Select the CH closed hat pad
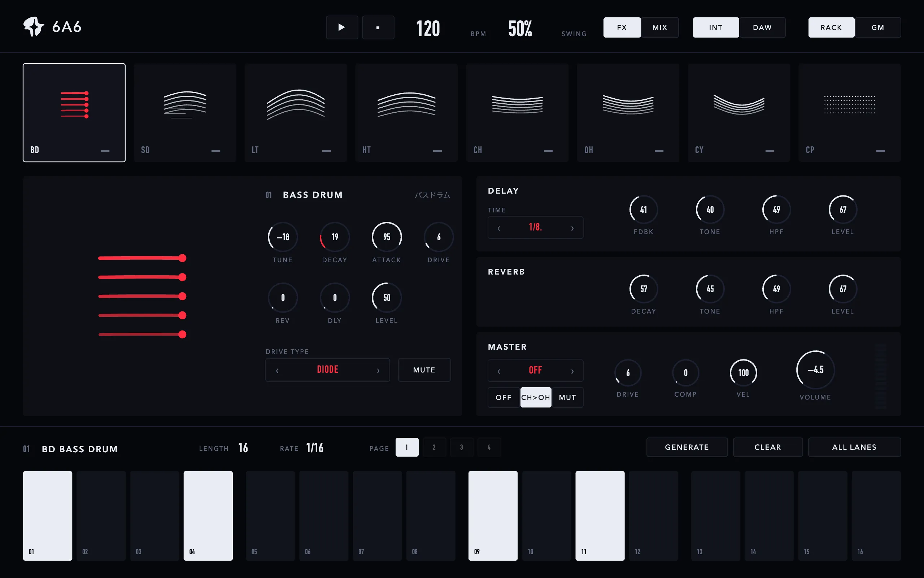 click(x=517, y=113)
